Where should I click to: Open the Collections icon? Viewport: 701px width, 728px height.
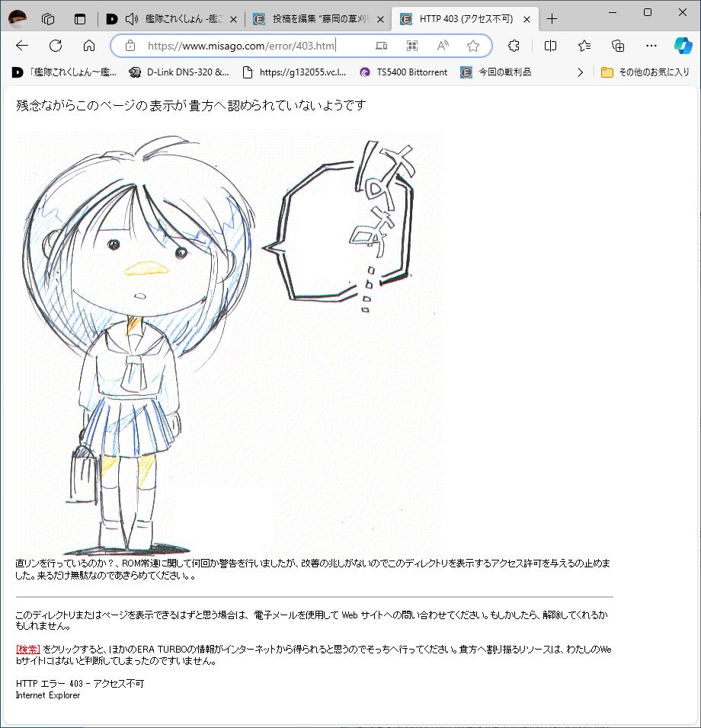[619, 46]
